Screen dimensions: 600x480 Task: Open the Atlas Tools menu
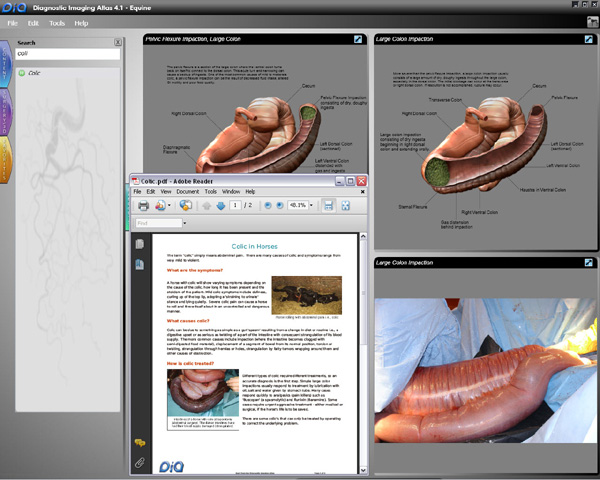[57, 23]
